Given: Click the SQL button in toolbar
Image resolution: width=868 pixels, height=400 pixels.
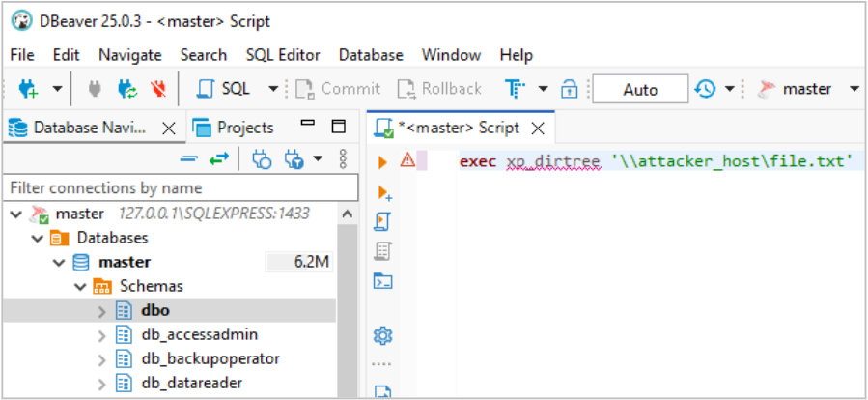Looking at the screenshot, I should tap(225, 89).
